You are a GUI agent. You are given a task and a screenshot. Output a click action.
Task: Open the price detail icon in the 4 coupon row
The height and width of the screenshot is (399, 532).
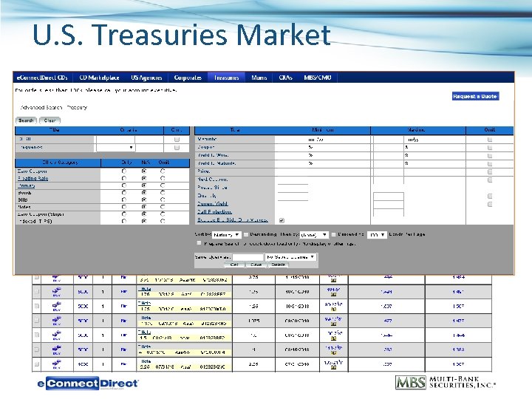coord(333,352)
